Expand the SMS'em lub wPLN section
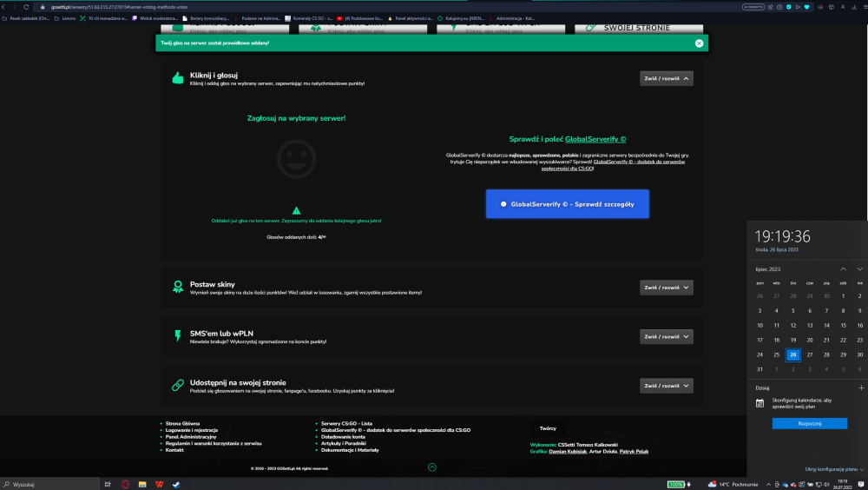Image resolution: width=868 pixels, height=490 pixels. [x=667, y=337]
